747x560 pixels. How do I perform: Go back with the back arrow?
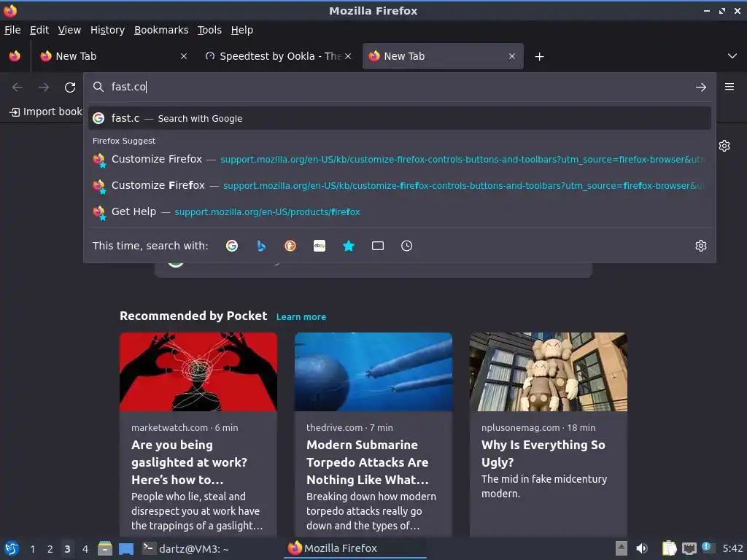pyautogui.click(x=18, y=87)
